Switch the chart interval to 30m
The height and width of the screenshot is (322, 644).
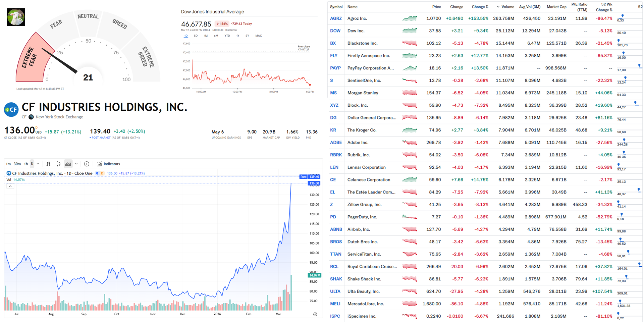(x=17, y=164)
